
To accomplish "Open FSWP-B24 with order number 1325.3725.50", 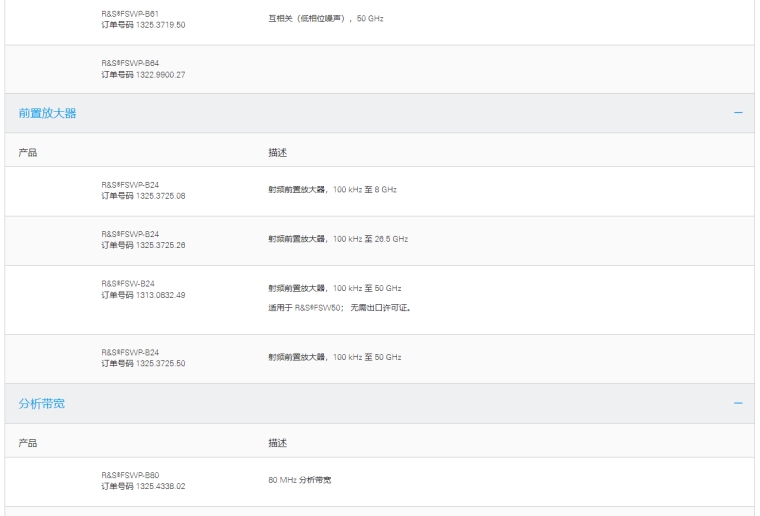I will click(x=130, y=352).
